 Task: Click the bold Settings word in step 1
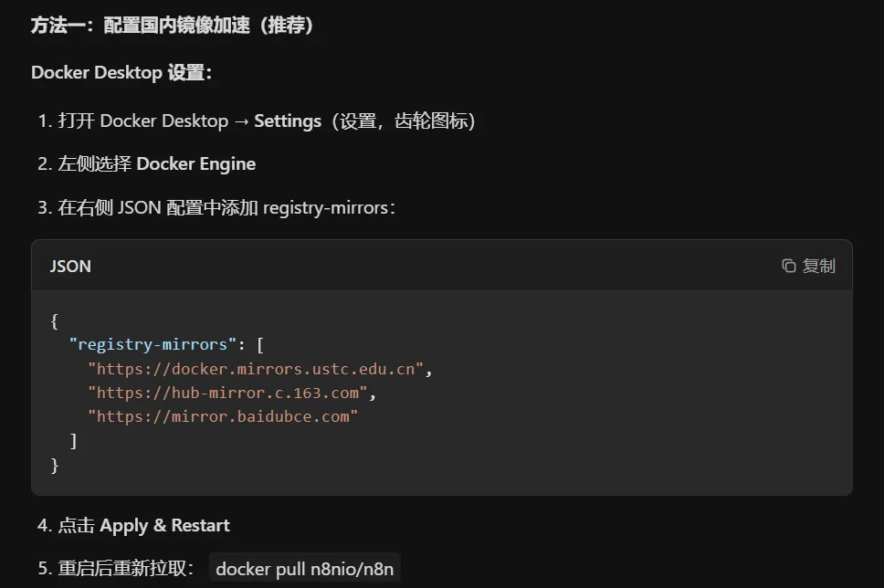288,121
